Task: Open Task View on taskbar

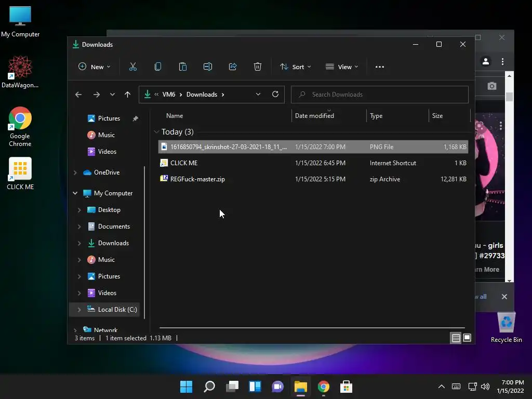Action: point(232,387)
